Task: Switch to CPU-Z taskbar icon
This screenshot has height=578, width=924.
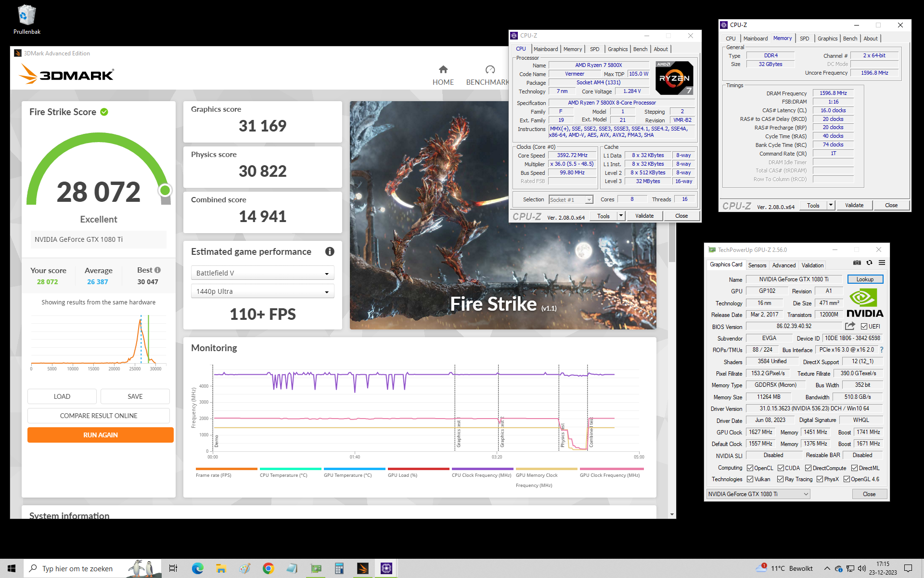Action: tap(386, 568)
